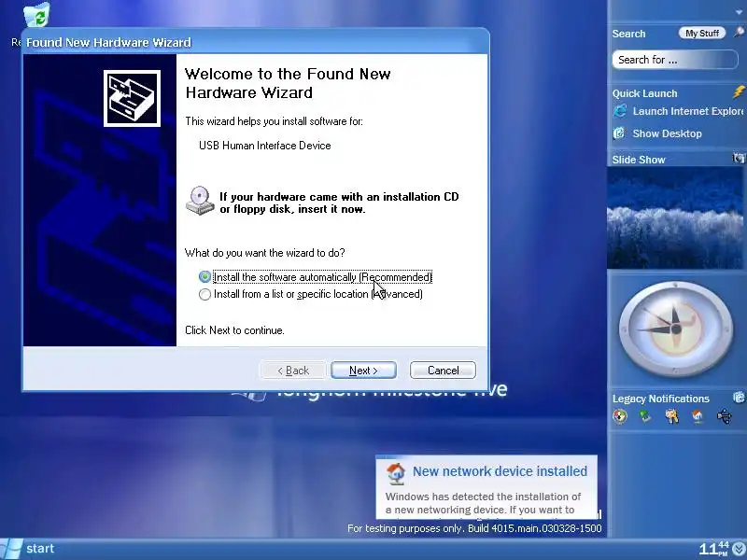Click the keys notification icon
This screenshot has width=747, height=560.
[672, 416]
